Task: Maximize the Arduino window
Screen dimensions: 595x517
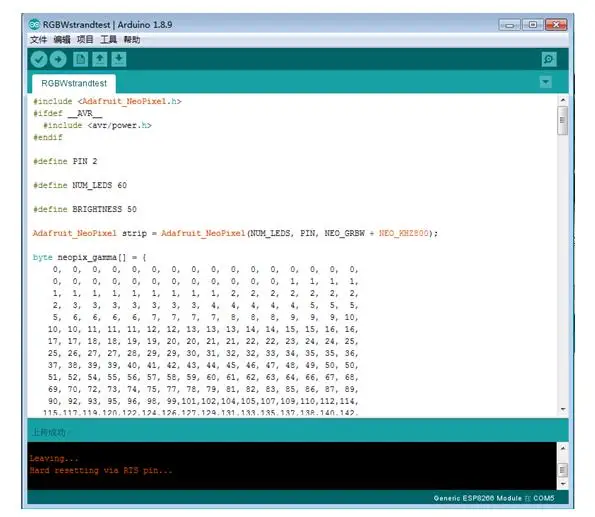Action: pos(533,25)
